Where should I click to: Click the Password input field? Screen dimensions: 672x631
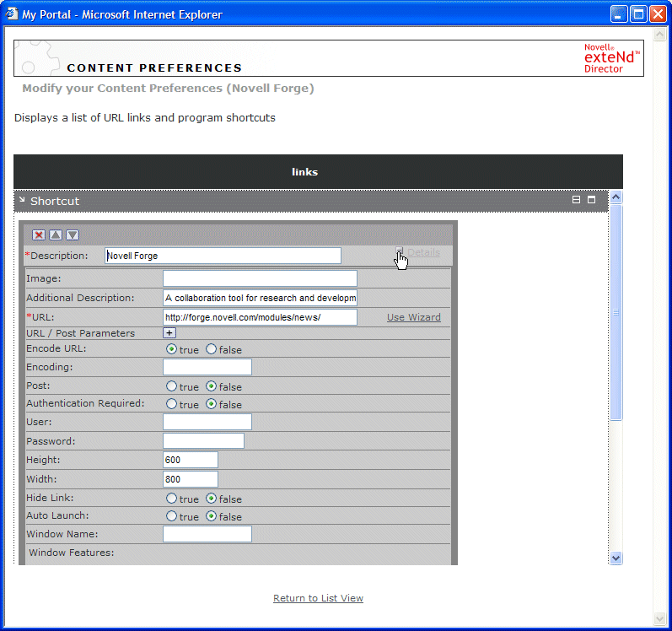click(203, 440)
